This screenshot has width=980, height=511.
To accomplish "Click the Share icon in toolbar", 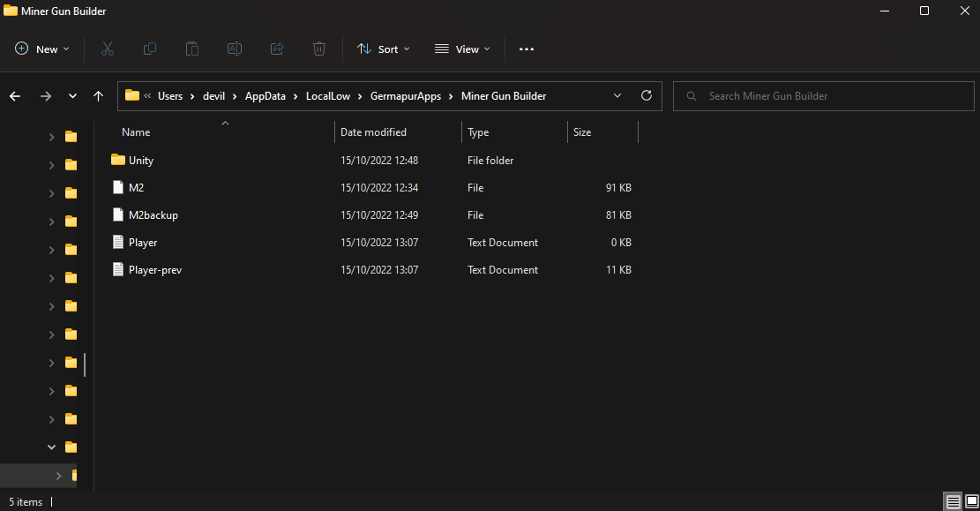I will pyautogui.click(x=277, y=49).
